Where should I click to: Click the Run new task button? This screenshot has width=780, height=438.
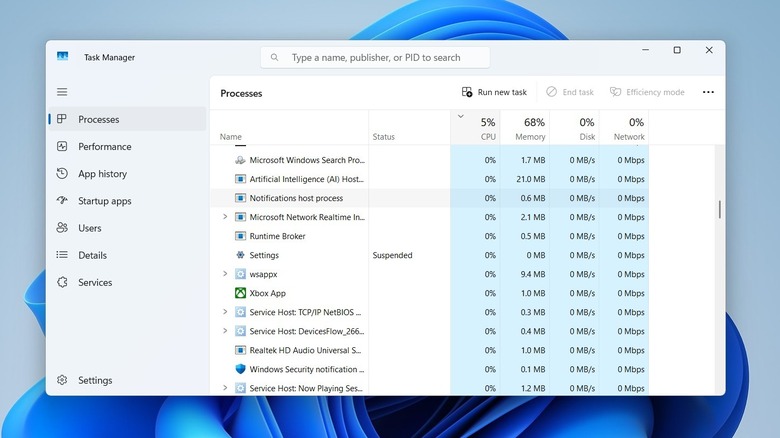(x=494, y=92)
